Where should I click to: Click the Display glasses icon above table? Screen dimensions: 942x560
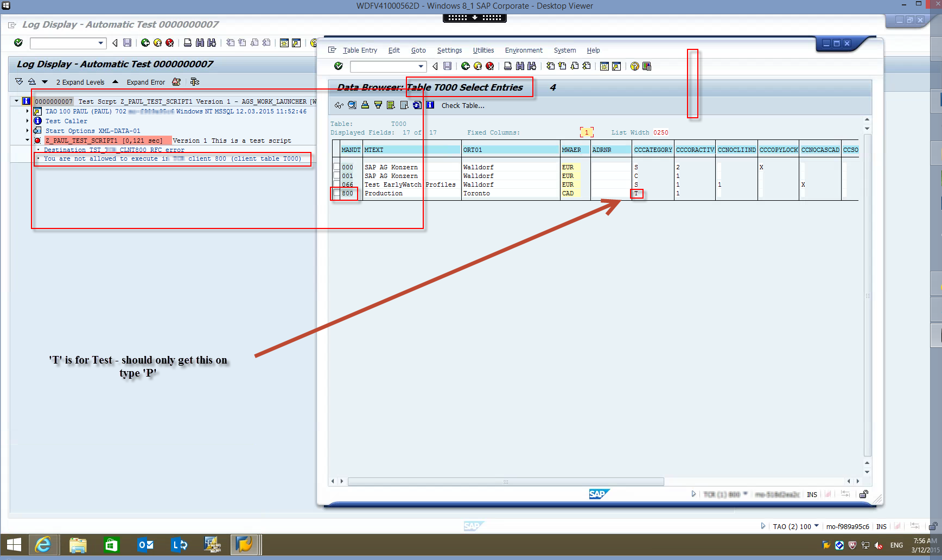[x=339, y=105]
